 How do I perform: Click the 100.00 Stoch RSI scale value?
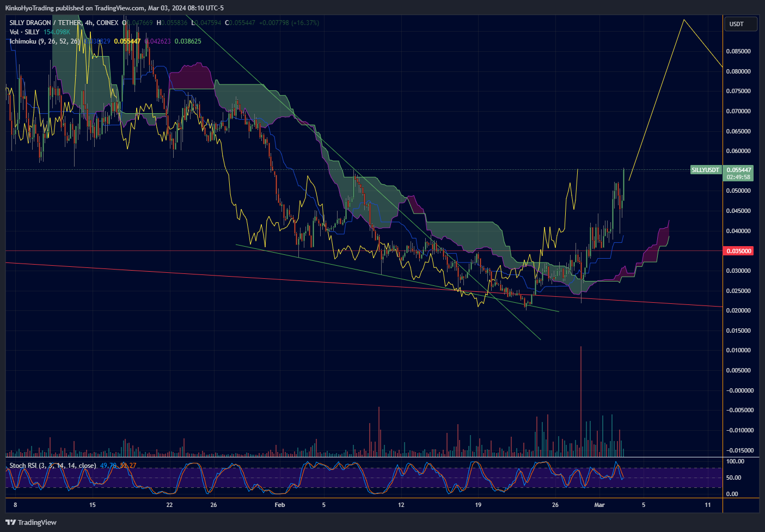(x=735, y=461)
